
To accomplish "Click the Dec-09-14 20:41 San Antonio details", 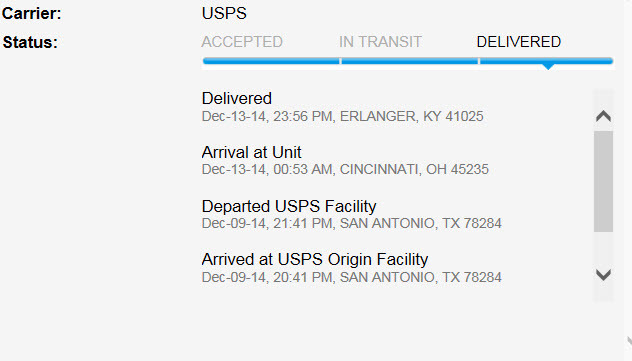I will 351,277.
